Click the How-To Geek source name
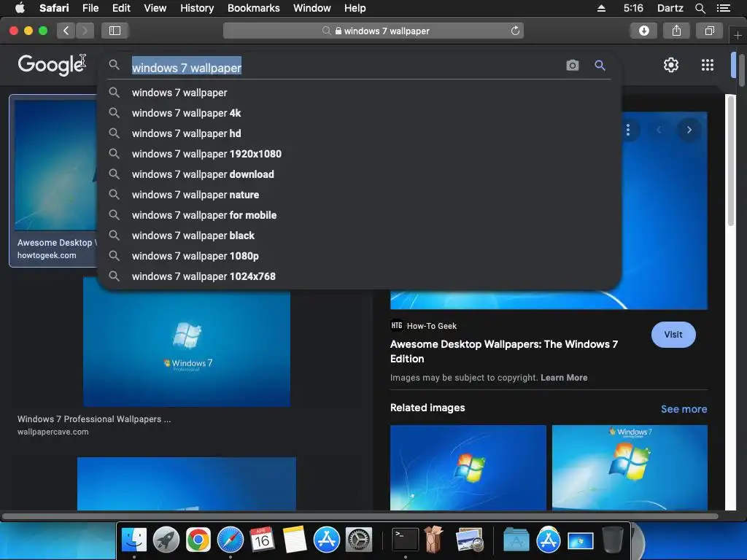Screen dimensions: 747x560 point(432,326)
